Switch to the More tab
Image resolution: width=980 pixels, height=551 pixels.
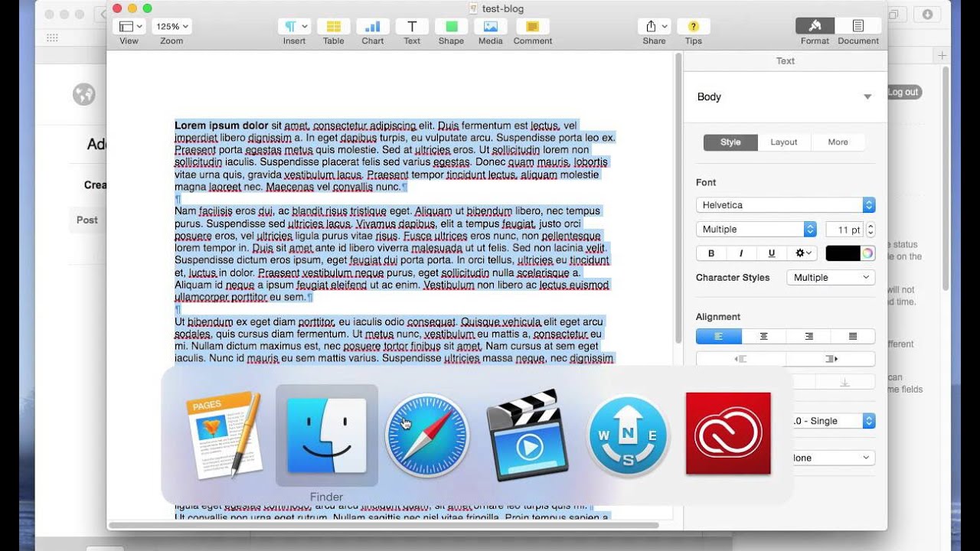click(x=838, y=142)
